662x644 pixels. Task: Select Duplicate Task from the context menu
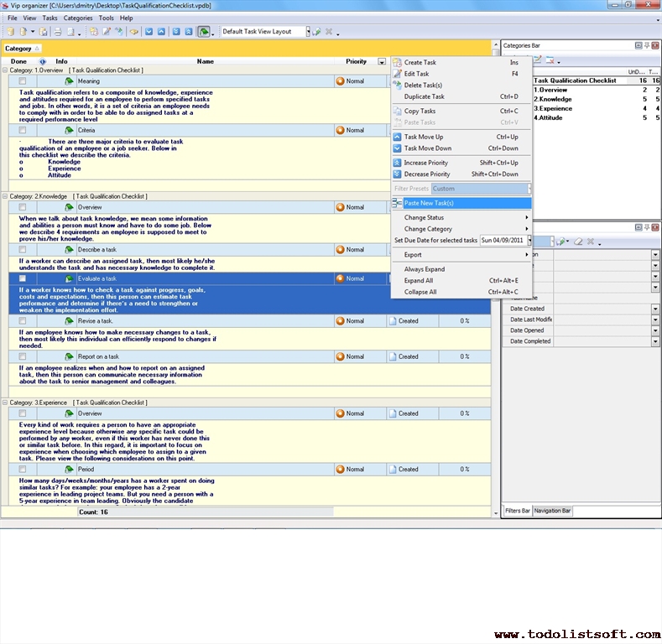click(x=425, y=96)
